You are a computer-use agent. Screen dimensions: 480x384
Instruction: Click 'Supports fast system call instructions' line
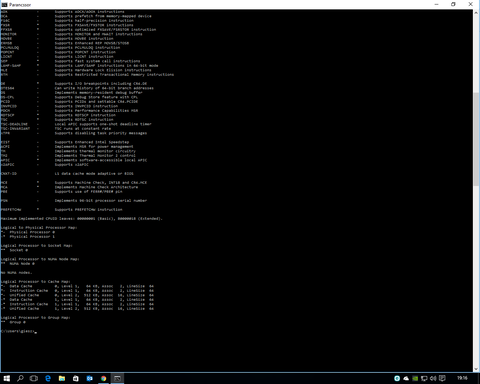[x=97, y=61]
